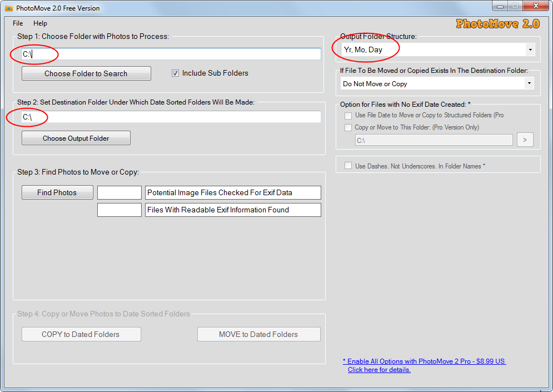
Task: Click the Potential Image Files count box
Action: (x=119, y=192)
